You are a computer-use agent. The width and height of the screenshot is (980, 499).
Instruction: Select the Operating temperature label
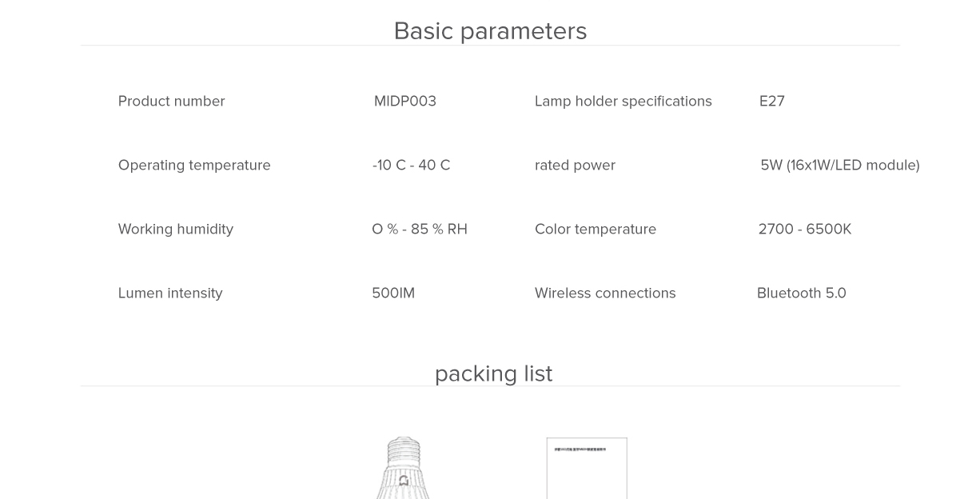[x=194, y=166]
